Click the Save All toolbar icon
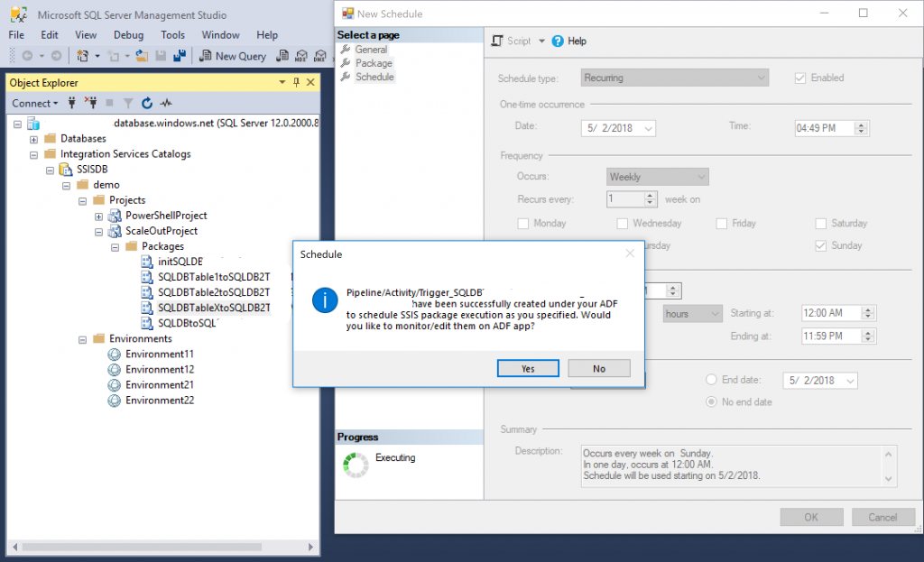Screen dimensions: 924x562 179,56
